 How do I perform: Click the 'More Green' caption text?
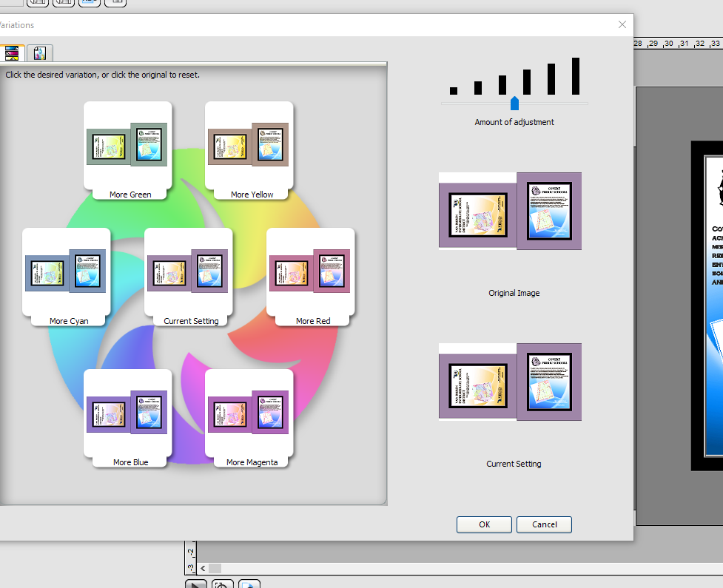click(x=130, y=195)
